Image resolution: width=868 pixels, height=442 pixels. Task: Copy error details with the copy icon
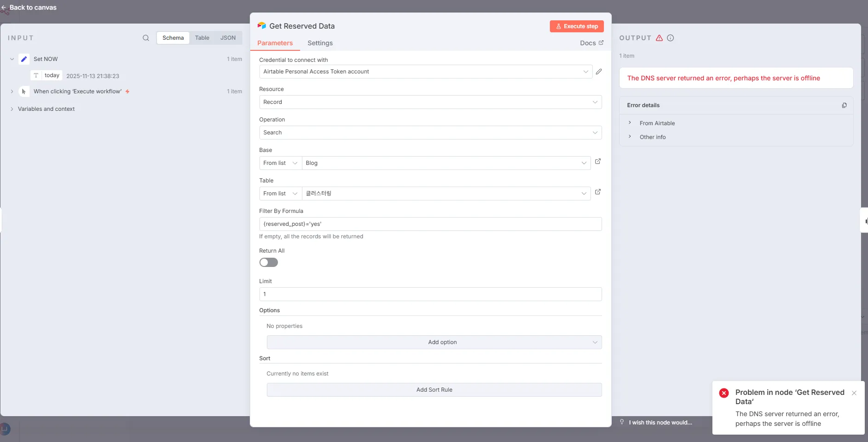click(x=844, y=105)
